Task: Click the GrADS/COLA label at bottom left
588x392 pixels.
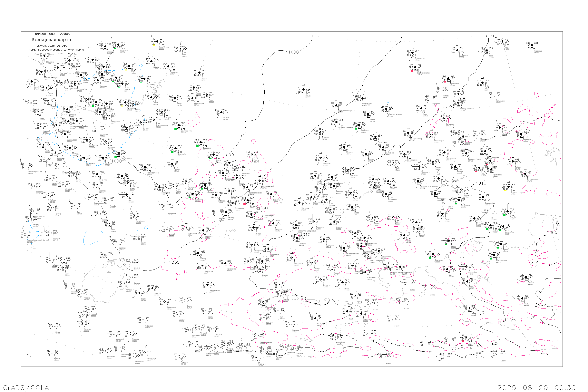Action: point(26,387)
